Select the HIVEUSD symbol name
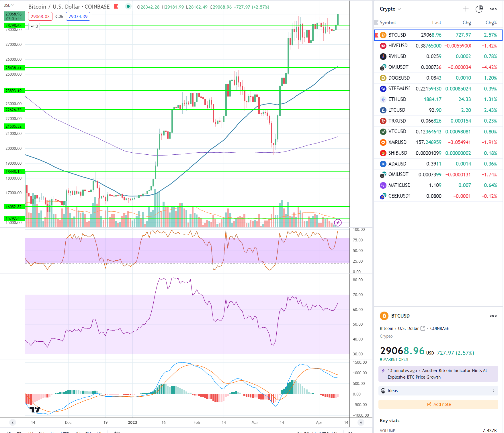Viewport: 504px width, 433px height. click(x=398, y=46)
